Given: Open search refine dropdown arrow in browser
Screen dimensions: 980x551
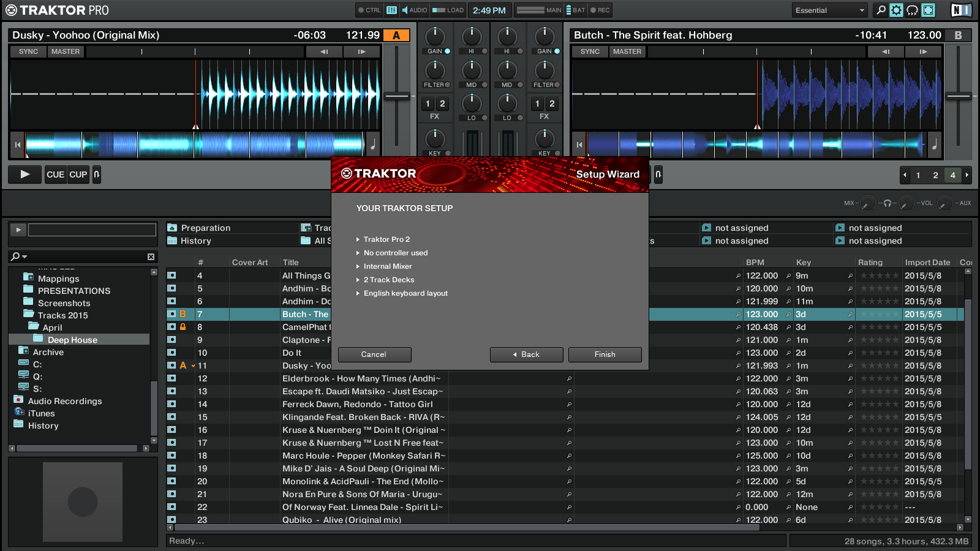Looking at the screenshot, I should coord(25,257).
